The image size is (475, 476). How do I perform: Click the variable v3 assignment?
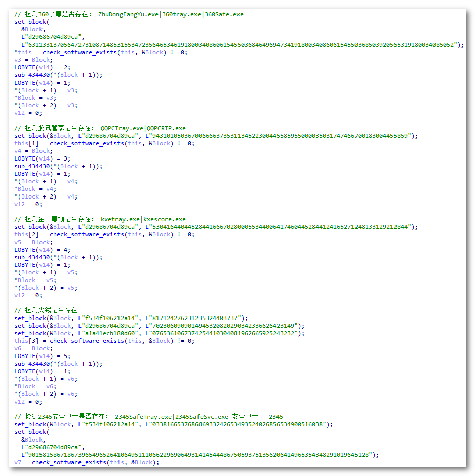(19, 60)
